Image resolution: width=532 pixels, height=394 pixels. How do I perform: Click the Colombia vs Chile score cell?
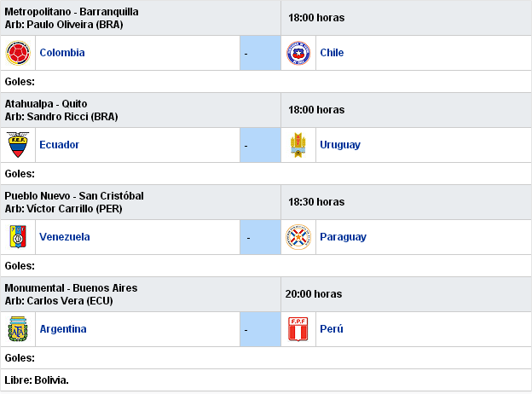pyautogui.click(x=260, y=53)
